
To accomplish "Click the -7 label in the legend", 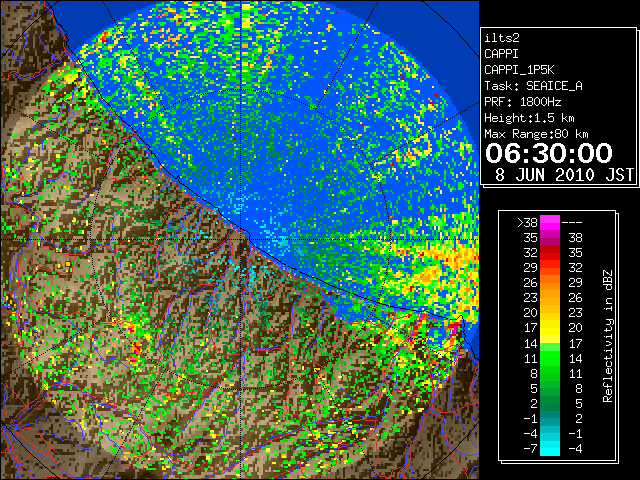I will (530, 449).
